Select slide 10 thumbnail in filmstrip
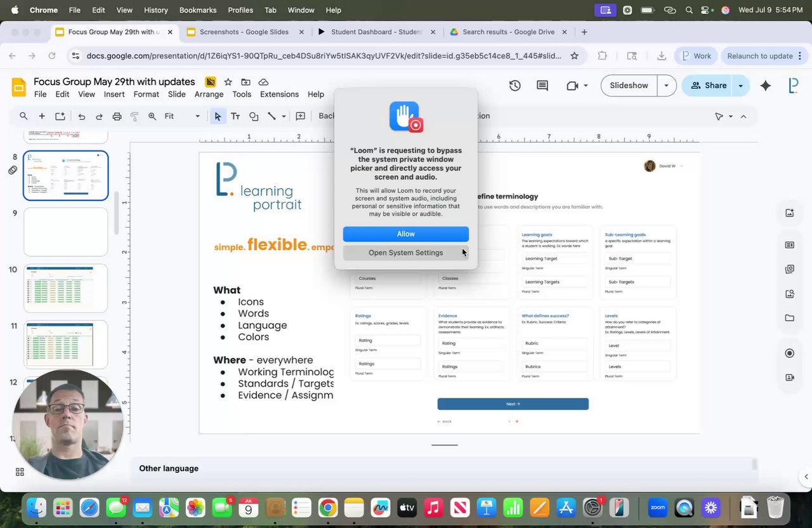 [66, 288]
